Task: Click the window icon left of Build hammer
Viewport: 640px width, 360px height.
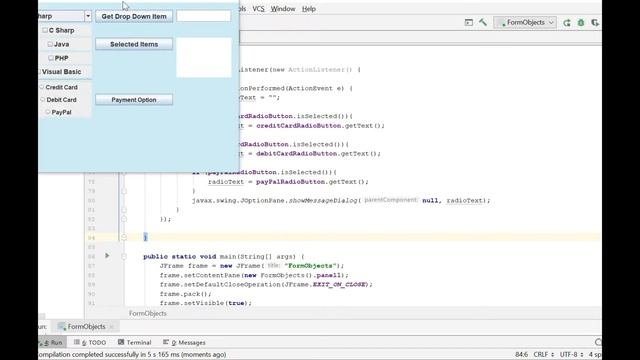Action: tap(469, 22)
